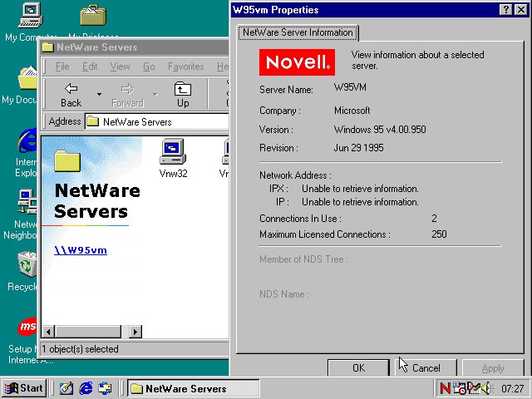The height and width of the screenshot is (399, 532).
Task: Select the NetWare Server Information tab
Action: [x=298, y=32]
